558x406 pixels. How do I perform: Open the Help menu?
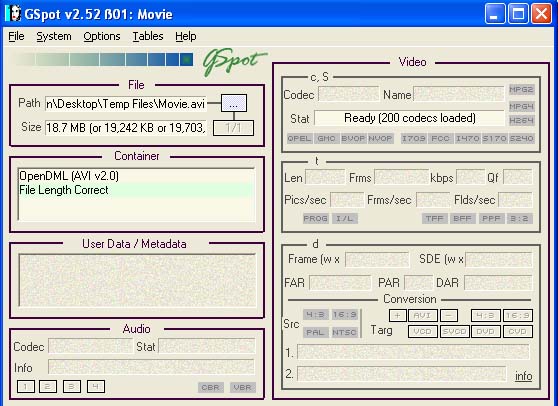tap(185, 36)
